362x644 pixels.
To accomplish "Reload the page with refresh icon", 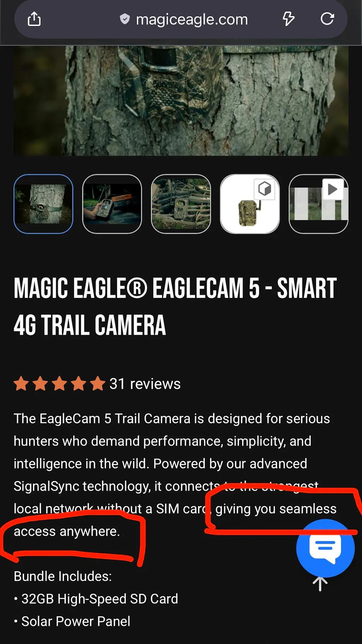I will coord(327,19).
